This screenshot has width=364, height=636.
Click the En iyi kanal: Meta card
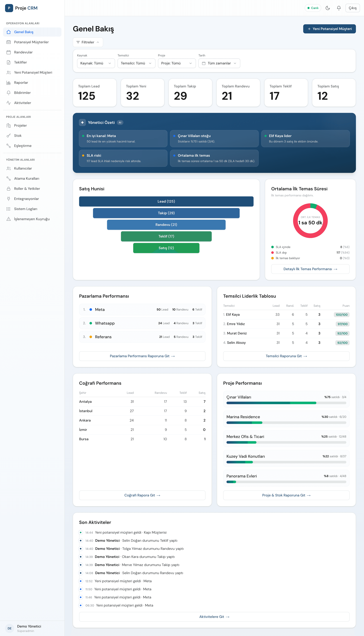pos(123,139)
